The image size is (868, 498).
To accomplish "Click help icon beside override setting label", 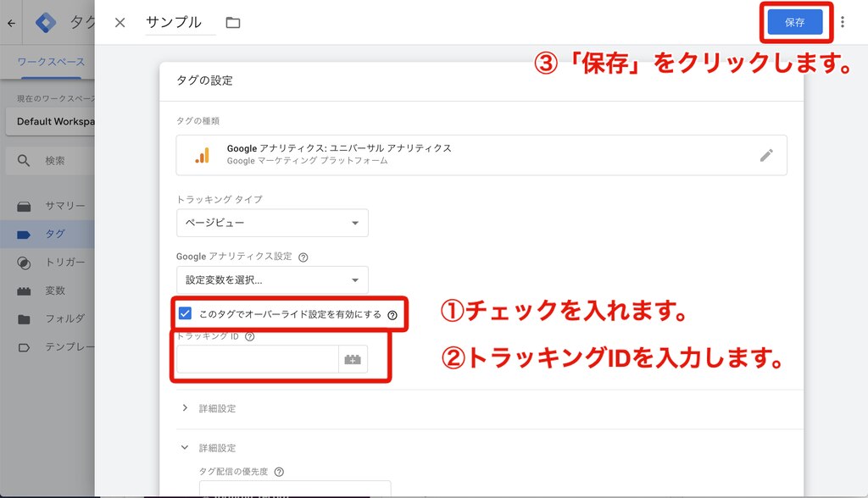I will [x=392, y=315].
